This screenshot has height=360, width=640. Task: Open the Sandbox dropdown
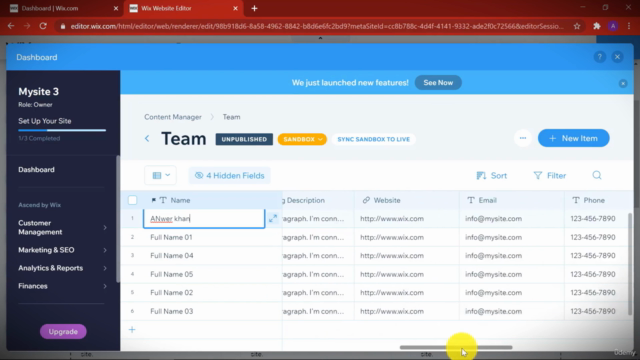302,139
